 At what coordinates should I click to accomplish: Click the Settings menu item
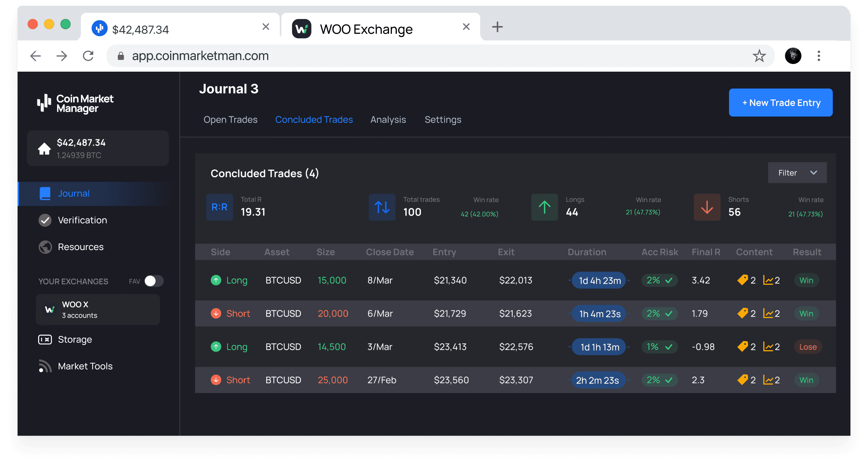(443, 119)
